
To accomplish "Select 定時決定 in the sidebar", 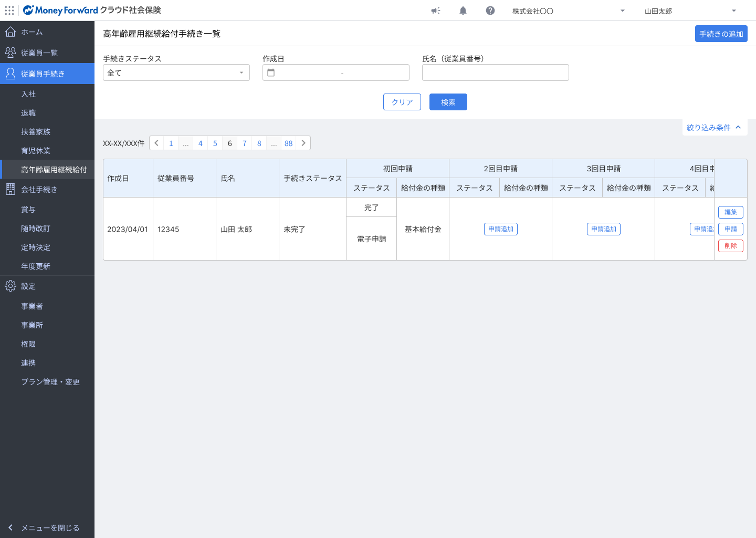I will coord(47,247).
